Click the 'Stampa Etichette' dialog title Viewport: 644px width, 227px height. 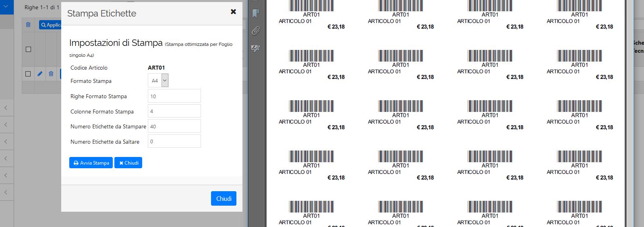click(x=102, y=13)
